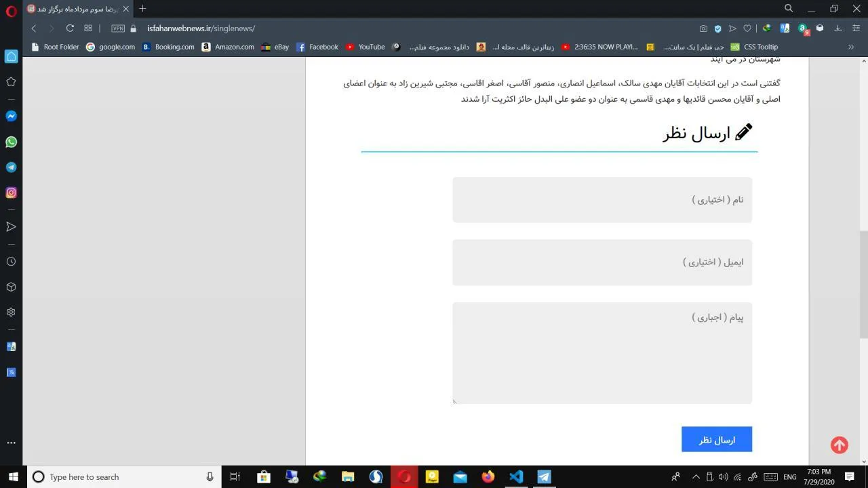Click the red scroll-to-top arrow button
This screenshot has height=488, width=868.
(x=839, y=445)
